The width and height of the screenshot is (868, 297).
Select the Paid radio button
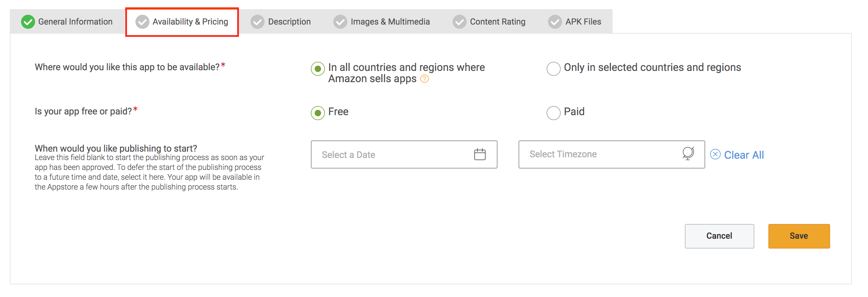click(x=553, y=113)
